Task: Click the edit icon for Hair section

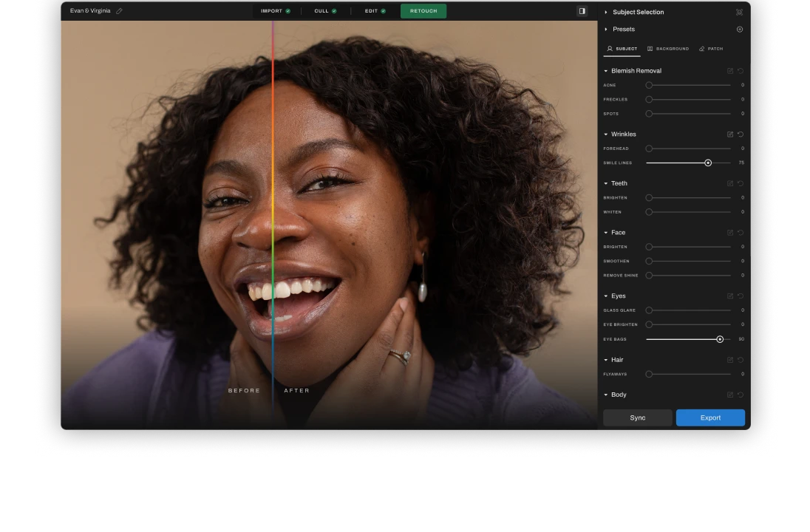Action: pyautogui.click(x=730, y=360)
